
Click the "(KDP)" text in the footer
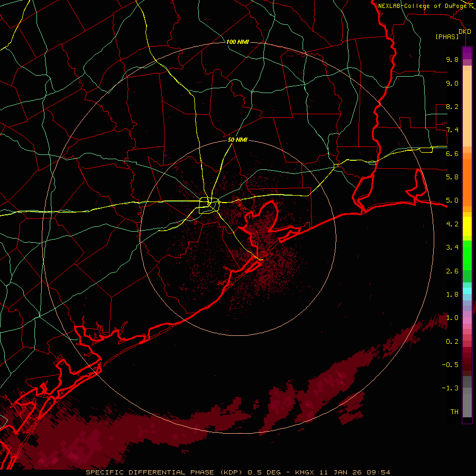coord(231,472)
